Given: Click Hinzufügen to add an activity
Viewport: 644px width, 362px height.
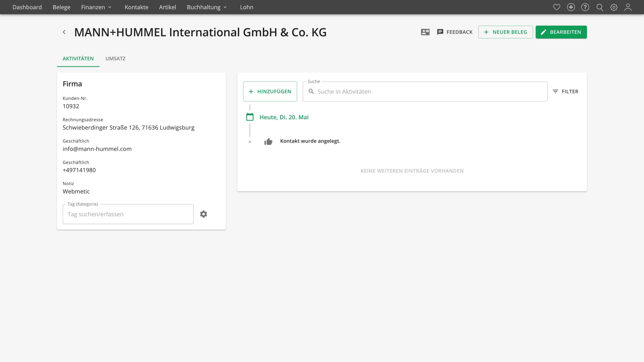Looking at the screenshot, I should 270,91.
